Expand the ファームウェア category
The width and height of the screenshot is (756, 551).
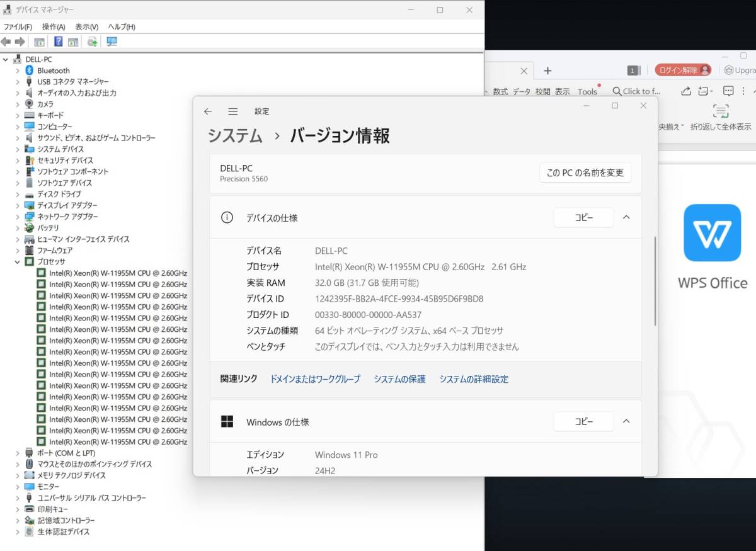coord(18,250)
